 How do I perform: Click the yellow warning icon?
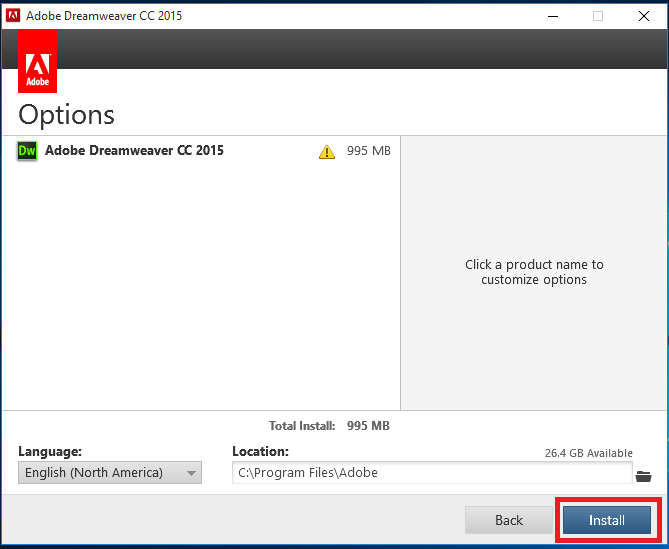pos(327,151)
